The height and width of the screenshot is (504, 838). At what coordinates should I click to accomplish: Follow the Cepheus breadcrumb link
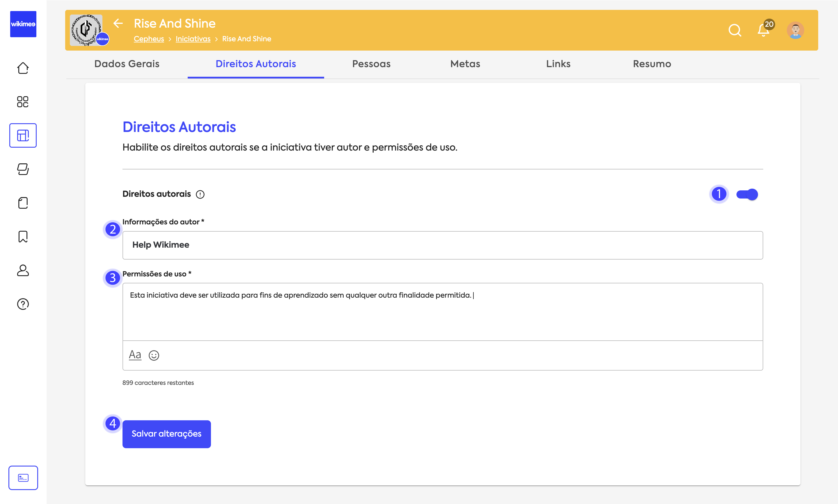click(x=149, y=39)
